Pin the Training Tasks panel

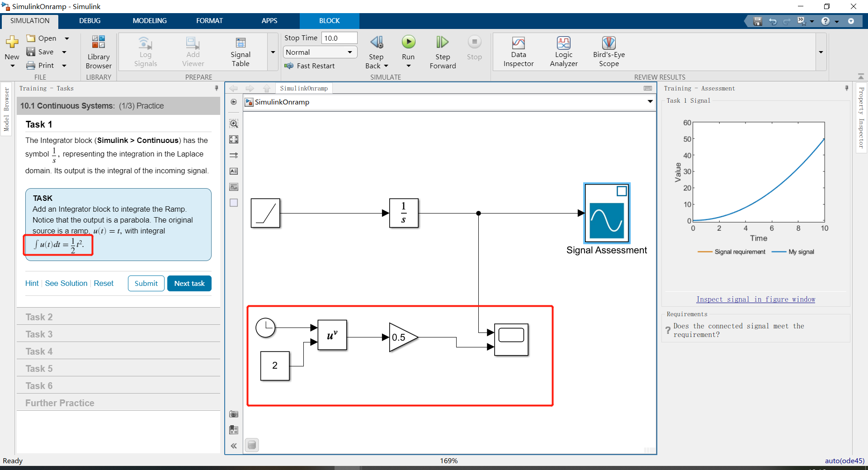217,88
